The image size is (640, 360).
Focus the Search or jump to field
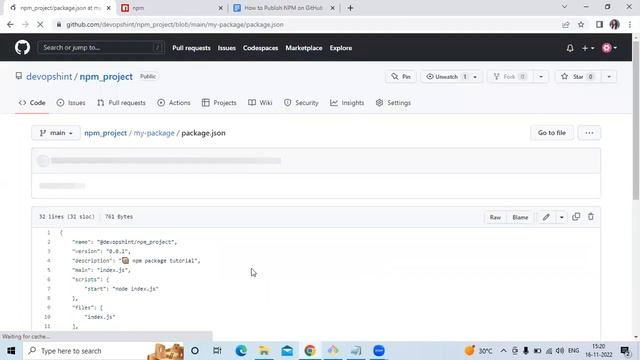point(101,48)
